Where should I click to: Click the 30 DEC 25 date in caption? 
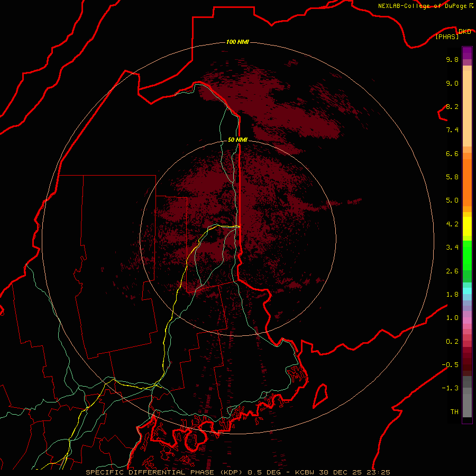point(340,472)
